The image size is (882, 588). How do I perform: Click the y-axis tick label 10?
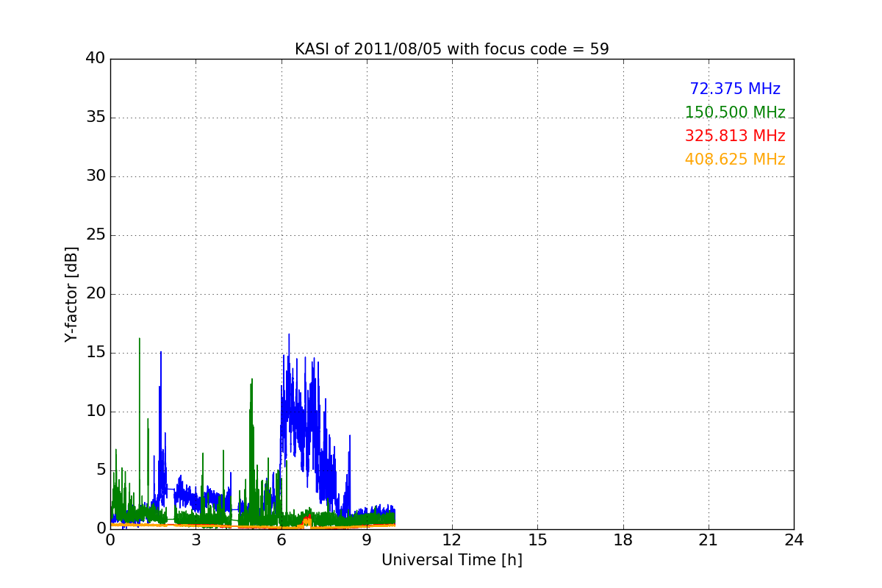[x=96, y=412]
